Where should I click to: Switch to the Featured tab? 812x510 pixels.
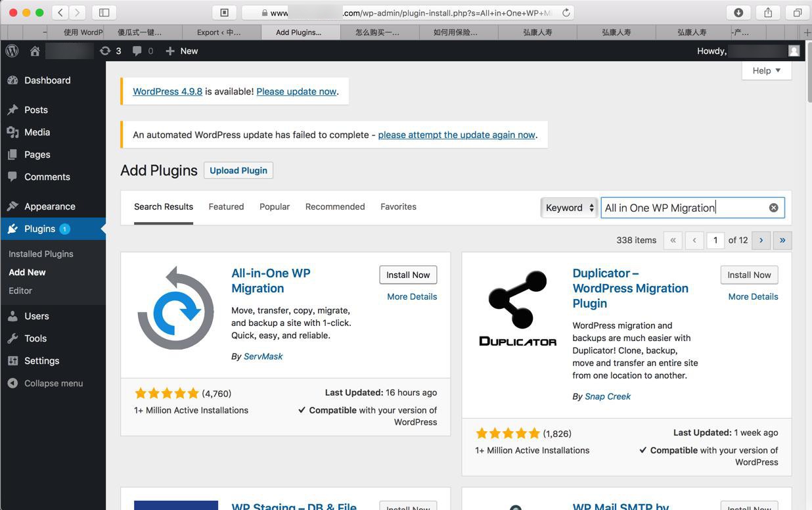[x=226, y=206]
